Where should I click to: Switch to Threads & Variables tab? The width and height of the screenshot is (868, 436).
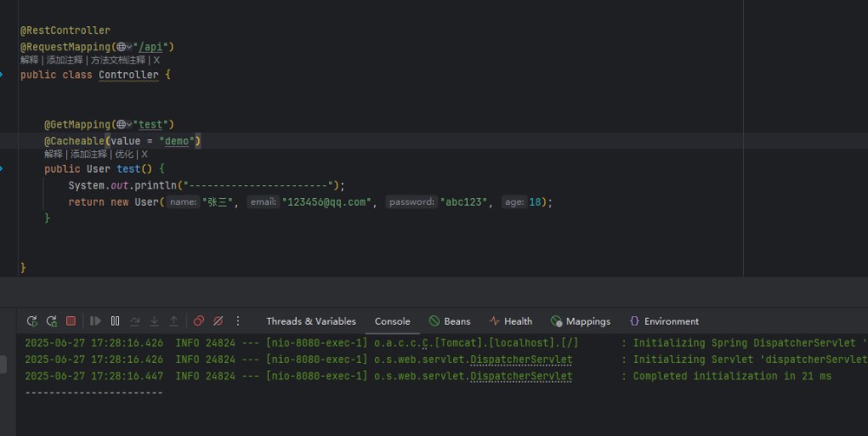pos(311,321)
